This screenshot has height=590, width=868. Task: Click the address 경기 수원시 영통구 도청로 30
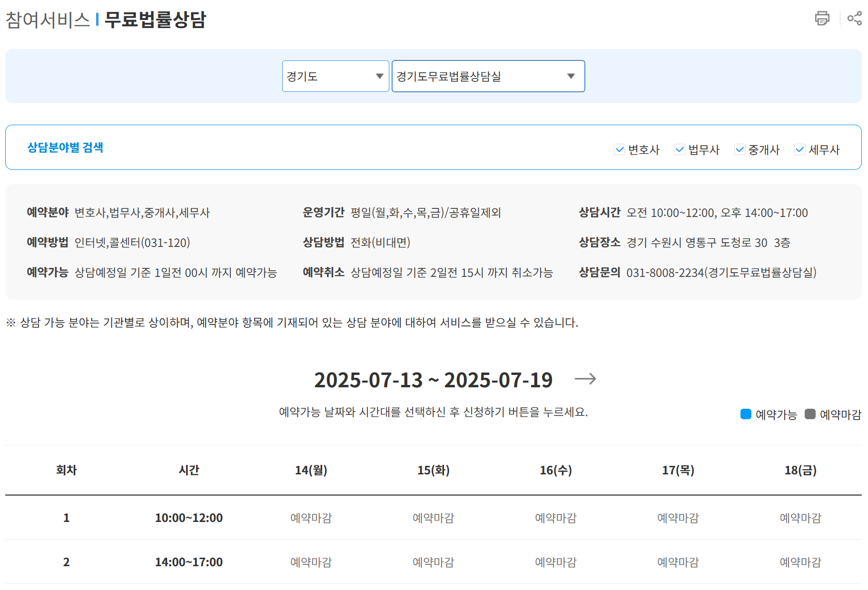tap(697, 243)
